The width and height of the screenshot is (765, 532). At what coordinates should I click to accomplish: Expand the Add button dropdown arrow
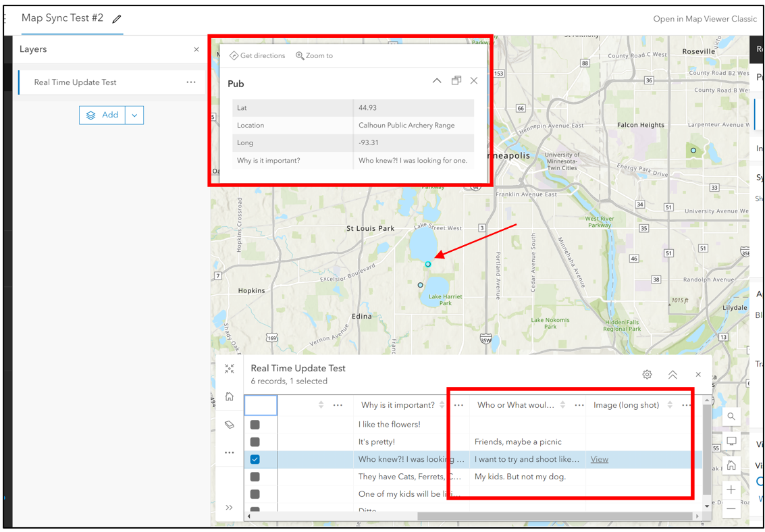[x=134, y=115]
